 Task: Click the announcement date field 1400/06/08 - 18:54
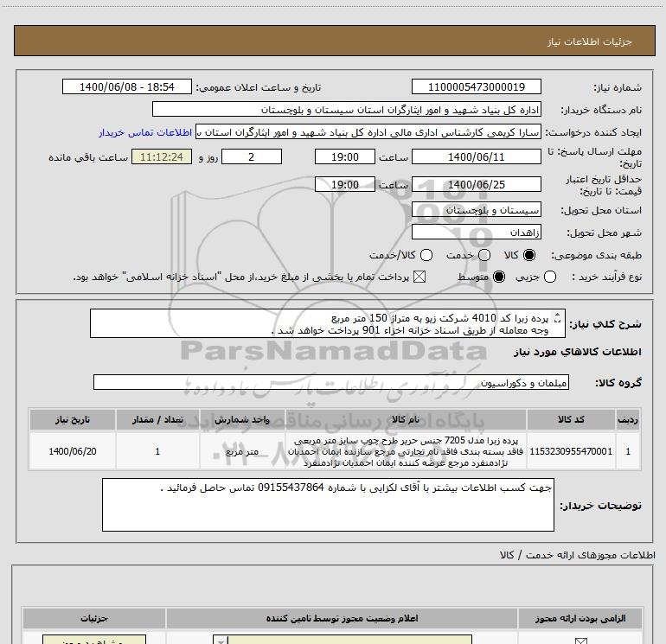[x=127, y=86]
